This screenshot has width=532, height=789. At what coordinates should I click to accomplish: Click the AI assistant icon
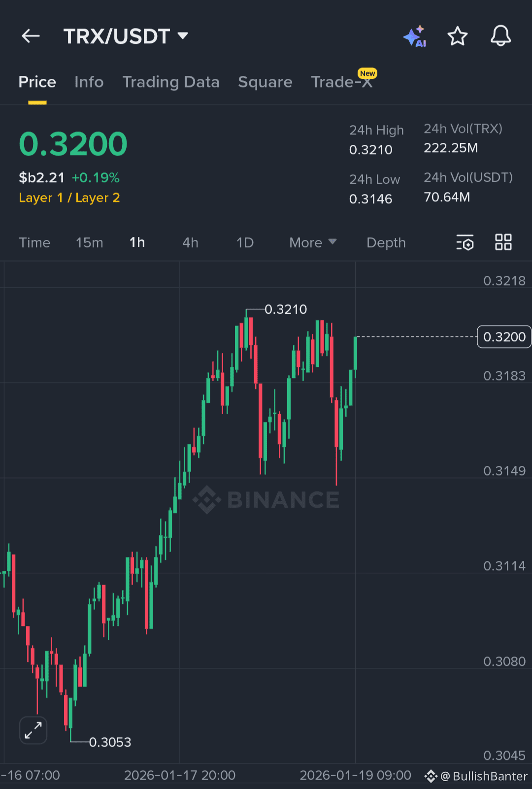coord(415,36)
